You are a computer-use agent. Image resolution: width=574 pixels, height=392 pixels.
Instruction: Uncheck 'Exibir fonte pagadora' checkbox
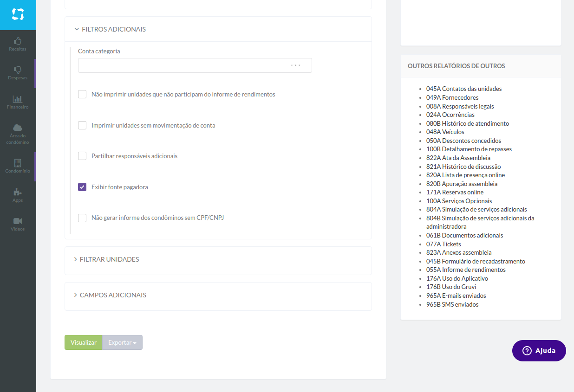[x=82, y=187]
